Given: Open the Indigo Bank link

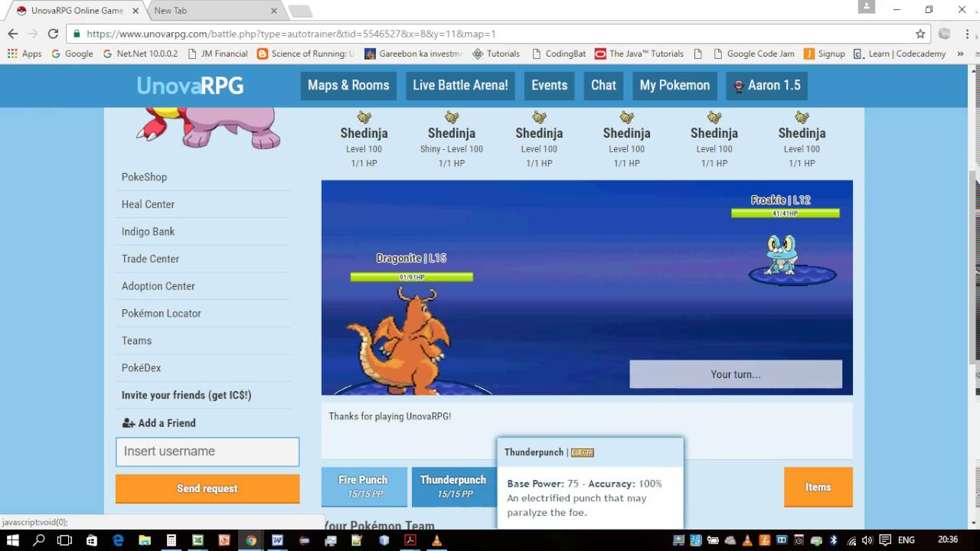Looking at the screenshot, I should (148, 231).
